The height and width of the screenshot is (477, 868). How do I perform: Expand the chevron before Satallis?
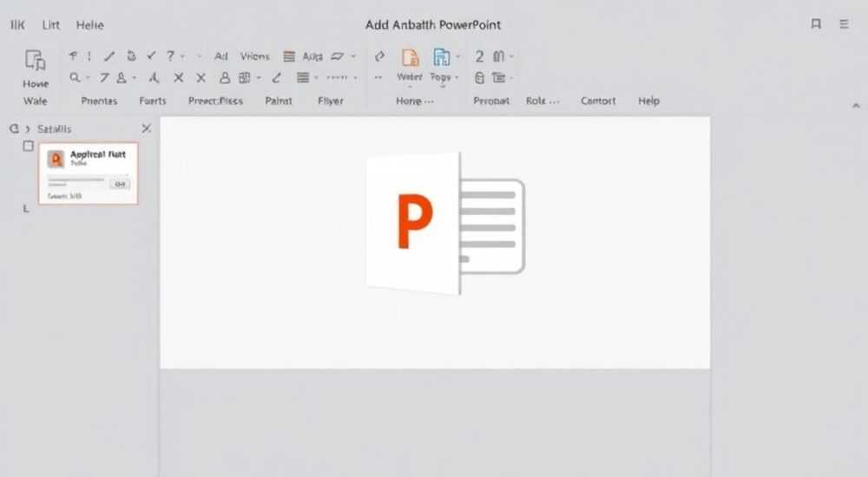[27, 129]
